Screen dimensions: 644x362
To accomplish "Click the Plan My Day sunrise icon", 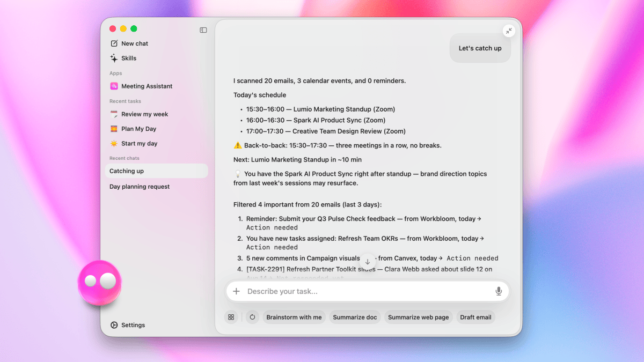I will (114, 129).
